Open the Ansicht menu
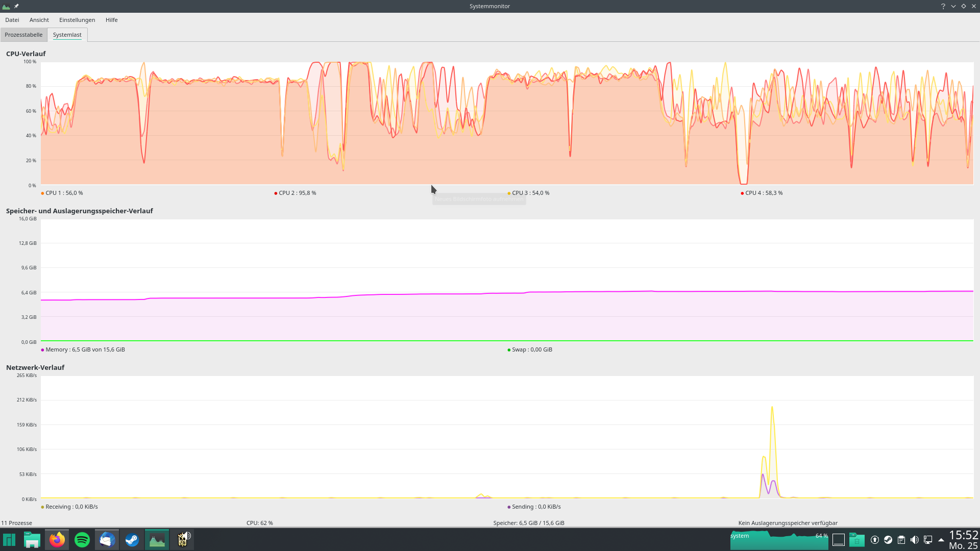 pos(39,20)
